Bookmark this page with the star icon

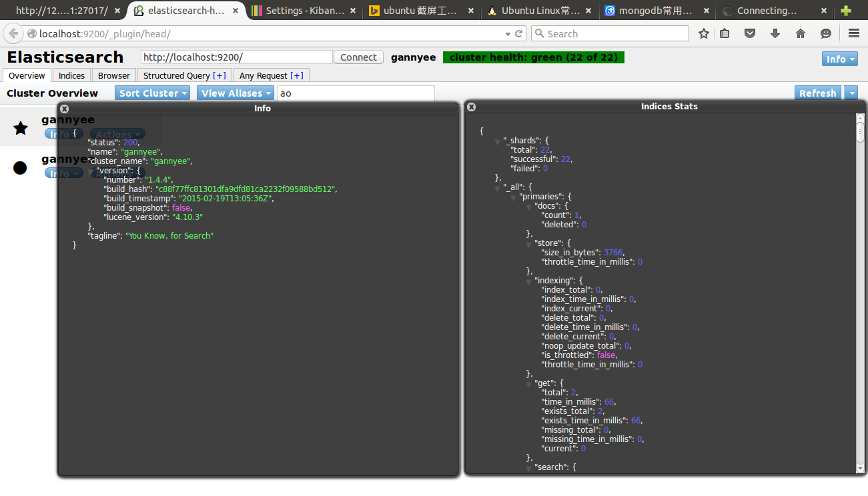point(704,33)
